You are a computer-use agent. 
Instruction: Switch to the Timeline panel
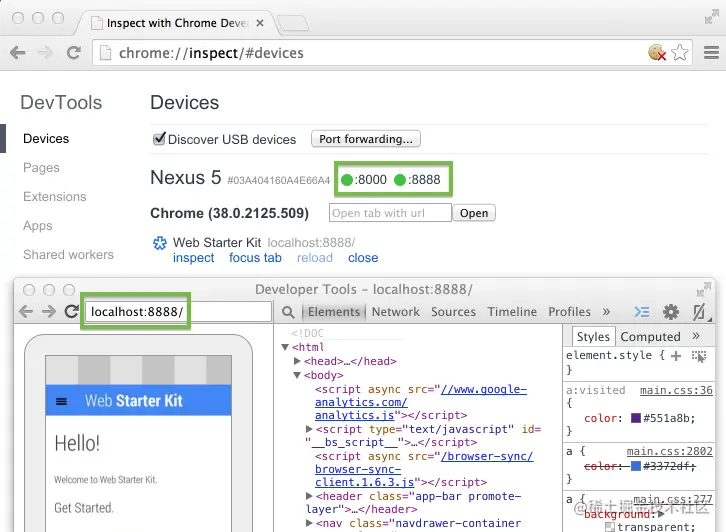point(512,312)
